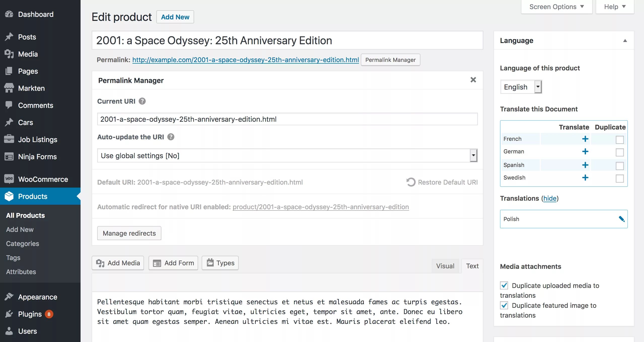Click the plus icon to translate French
Screen dimensions: 644x342
585,139
